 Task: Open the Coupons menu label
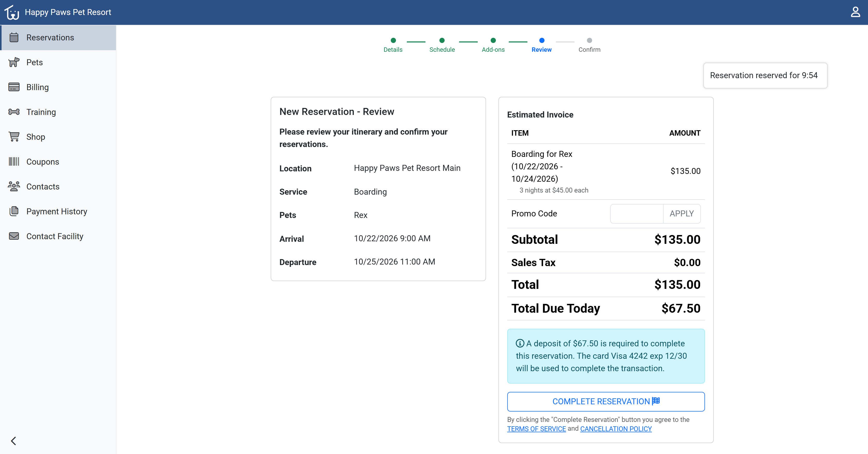click(x=43, y=162)
